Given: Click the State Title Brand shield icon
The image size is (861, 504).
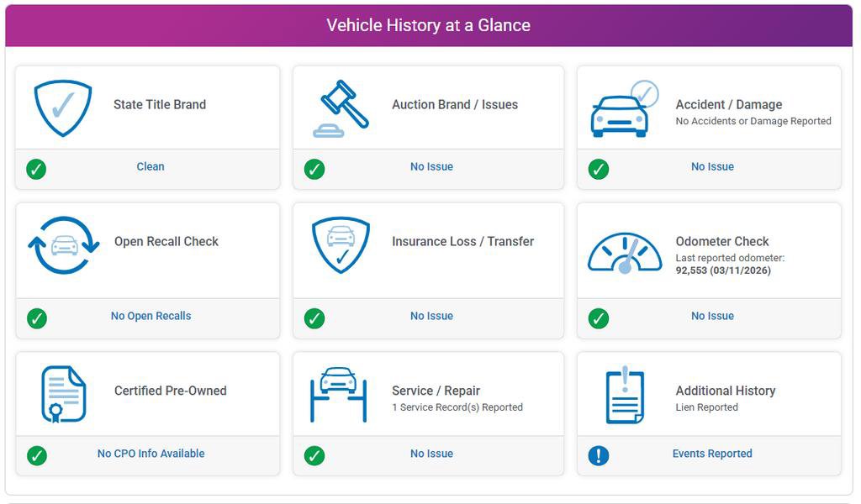Looking at the screenshot, I should (x=63, y=108).
